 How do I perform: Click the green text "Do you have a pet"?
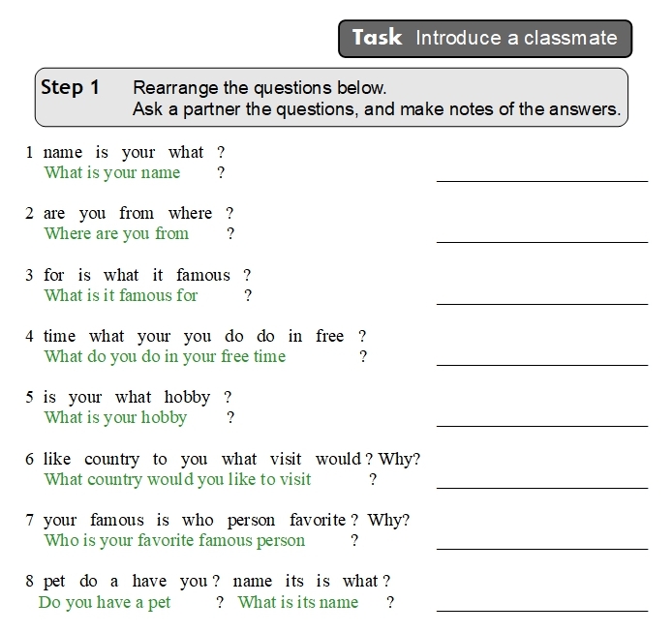[105, 603]
